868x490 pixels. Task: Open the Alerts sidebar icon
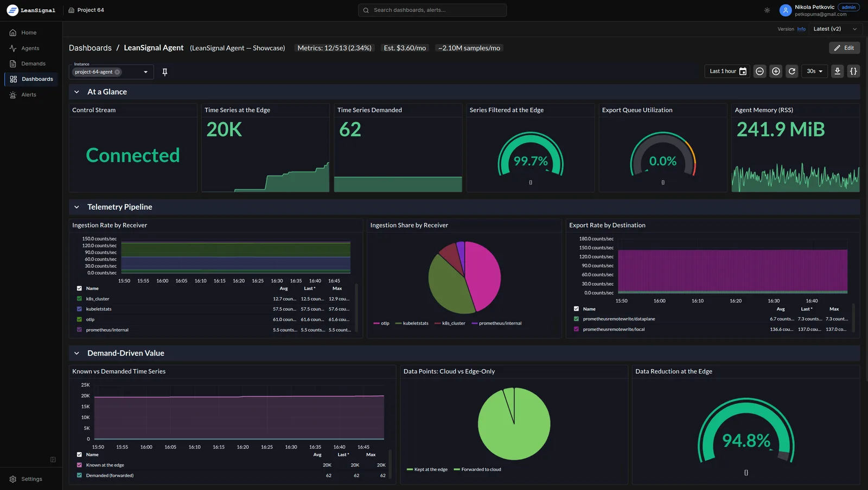click(13, 95)
